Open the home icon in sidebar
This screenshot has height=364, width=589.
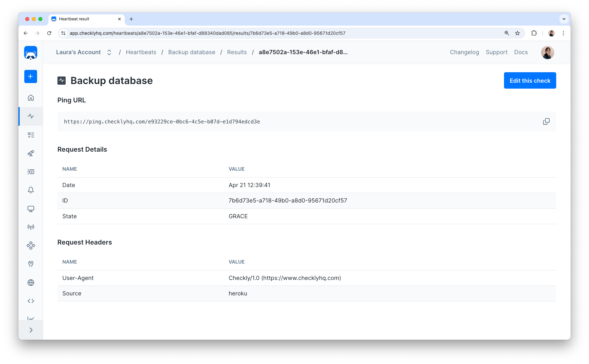pos(31,98)
